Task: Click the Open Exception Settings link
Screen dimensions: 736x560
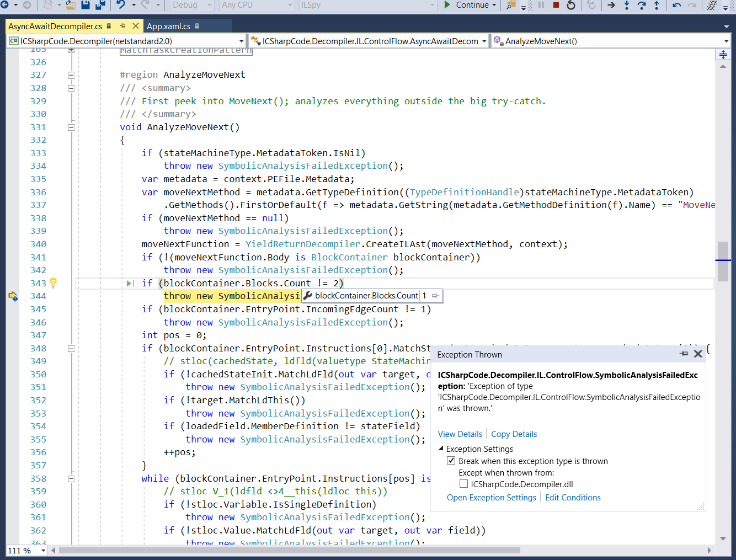Action: 491,497
